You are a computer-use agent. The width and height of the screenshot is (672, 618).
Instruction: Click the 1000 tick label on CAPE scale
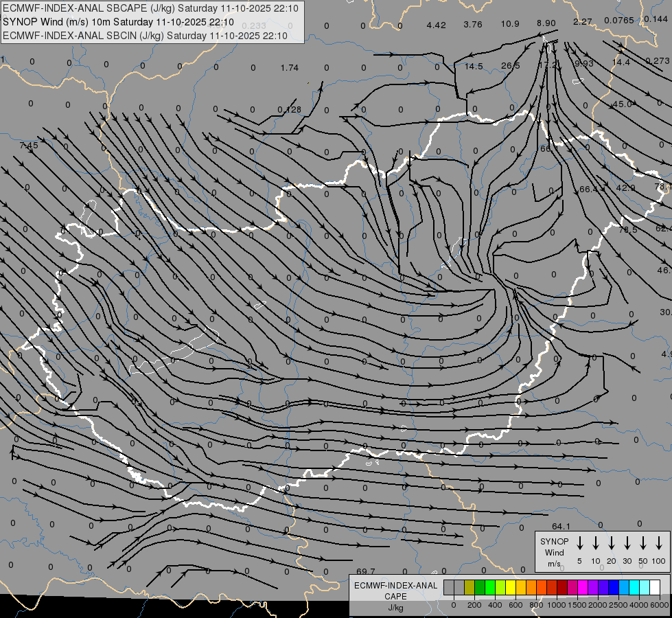tap(557, 605)
